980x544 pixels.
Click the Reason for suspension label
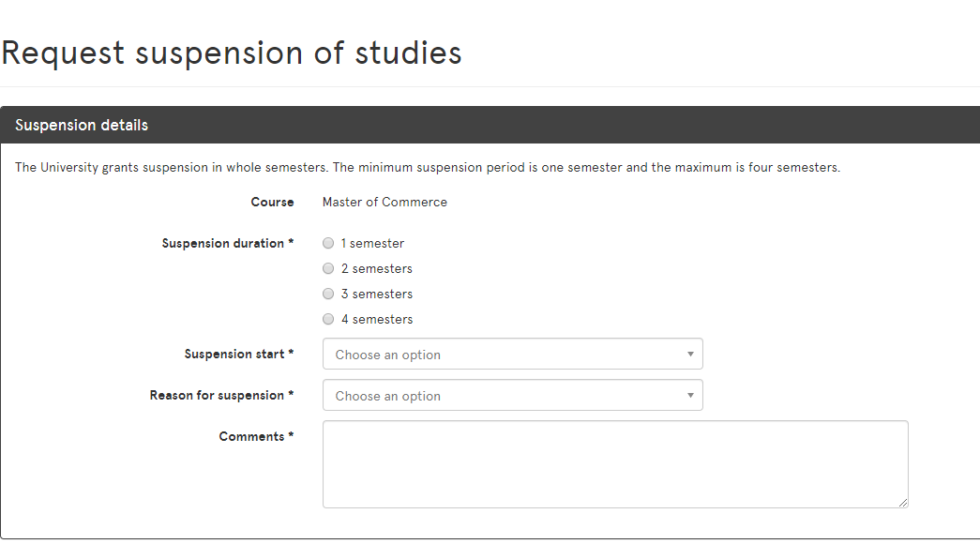point(218,395)
